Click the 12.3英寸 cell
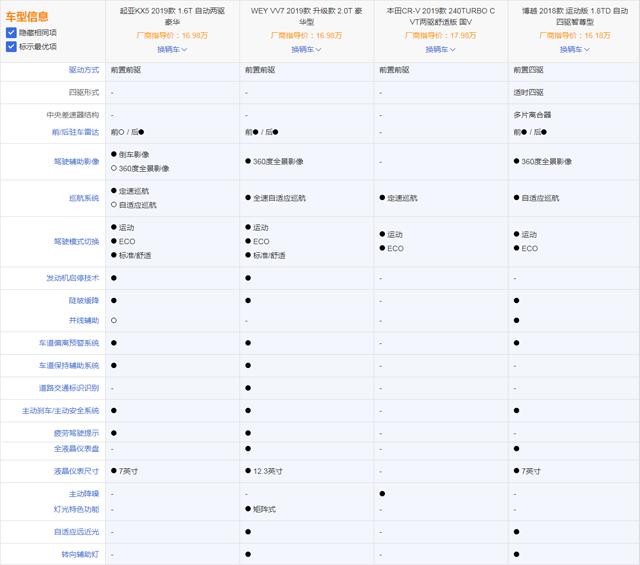The height and width of the screenshot is (565, 640). click(x=264, y=471)
